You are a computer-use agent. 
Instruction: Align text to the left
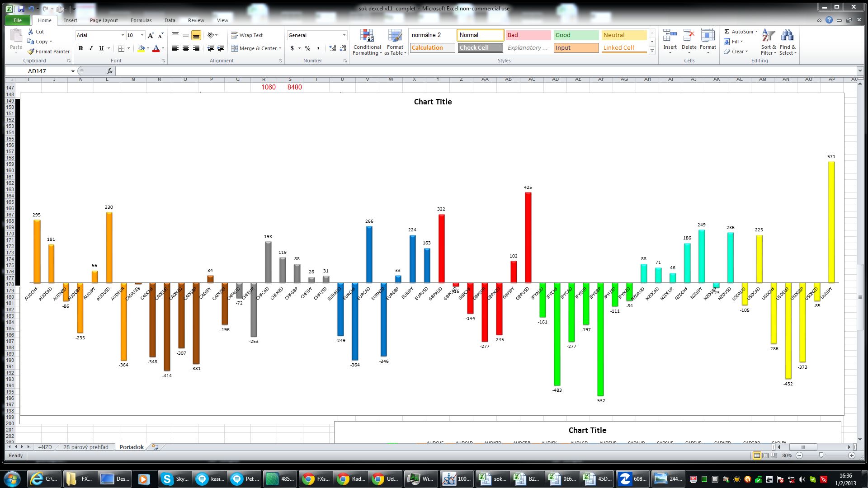[175, 48]
